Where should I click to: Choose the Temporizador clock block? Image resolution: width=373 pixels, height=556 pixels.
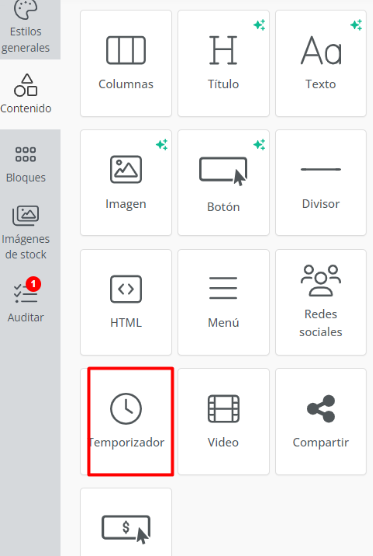click(x=126, y=422)
